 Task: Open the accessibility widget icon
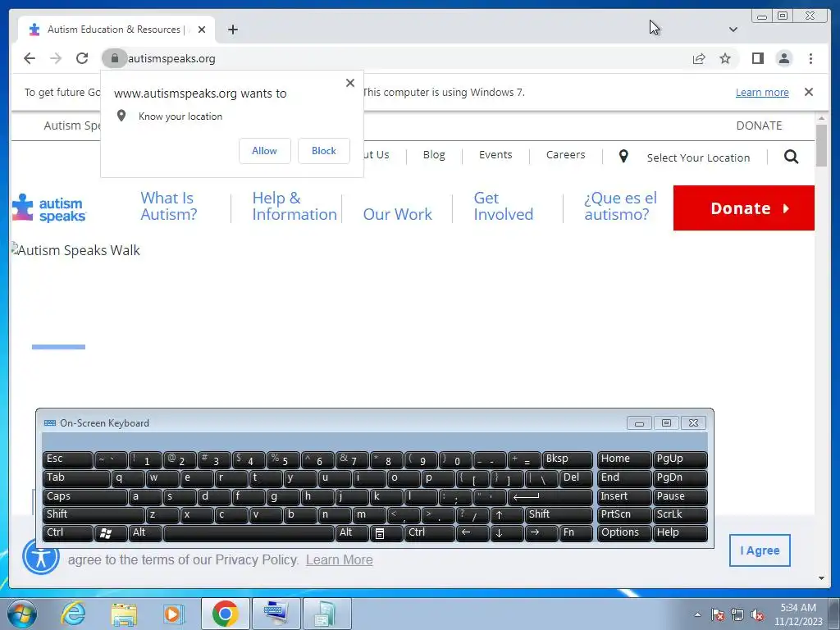tap(40, 557)
